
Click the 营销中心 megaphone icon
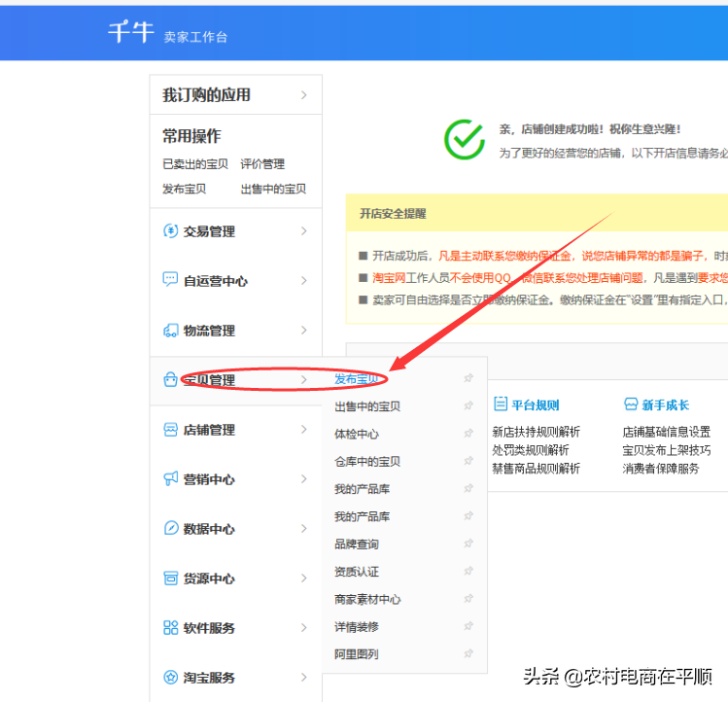(x=170, y=478)
